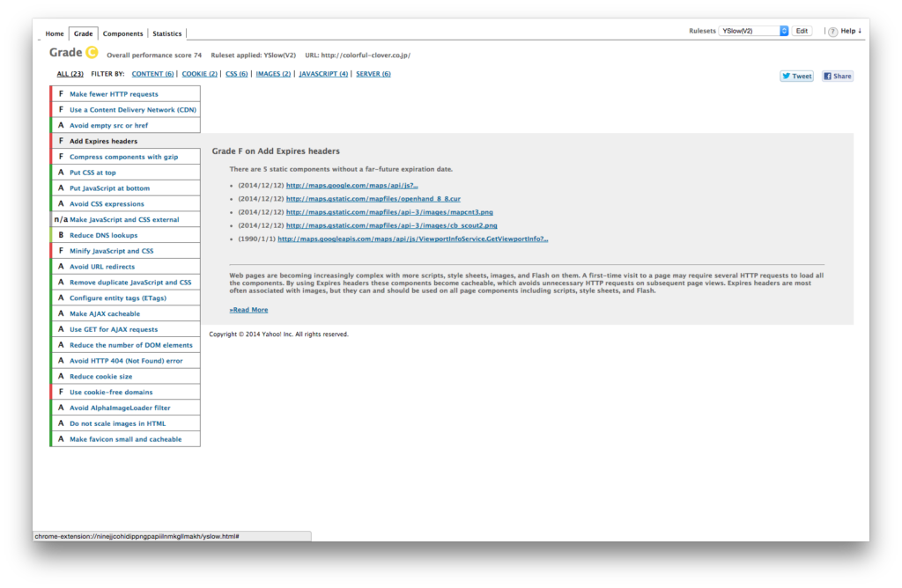Select the Use cookie-free domains rule
This screenshot has height=588, width=902.
(x=111, y=392)
